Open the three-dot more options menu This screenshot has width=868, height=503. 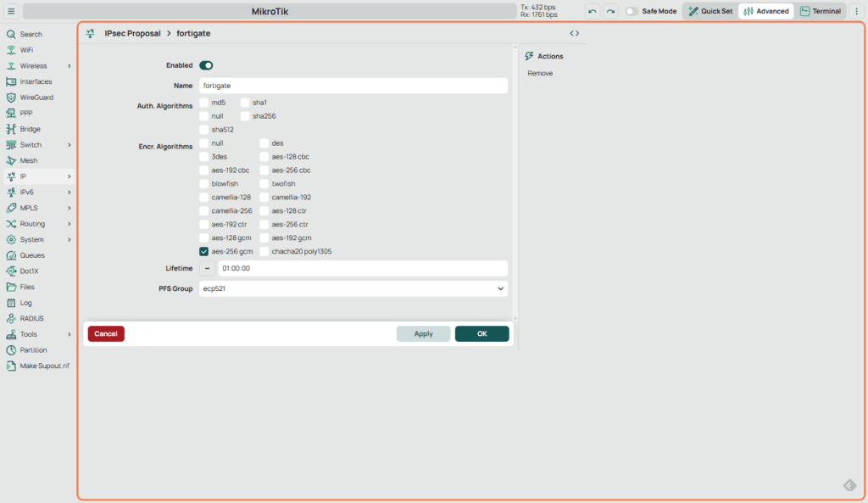(856, 11)
